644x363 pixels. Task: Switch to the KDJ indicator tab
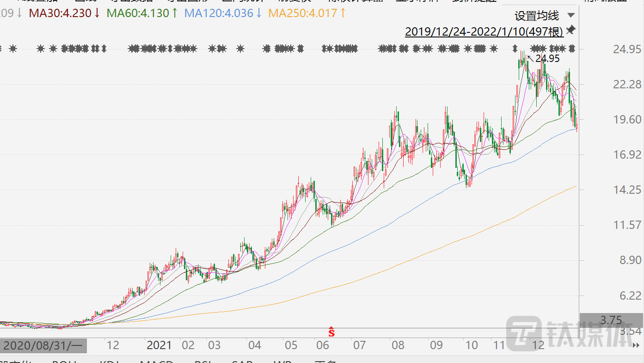(x=109, y=362)
